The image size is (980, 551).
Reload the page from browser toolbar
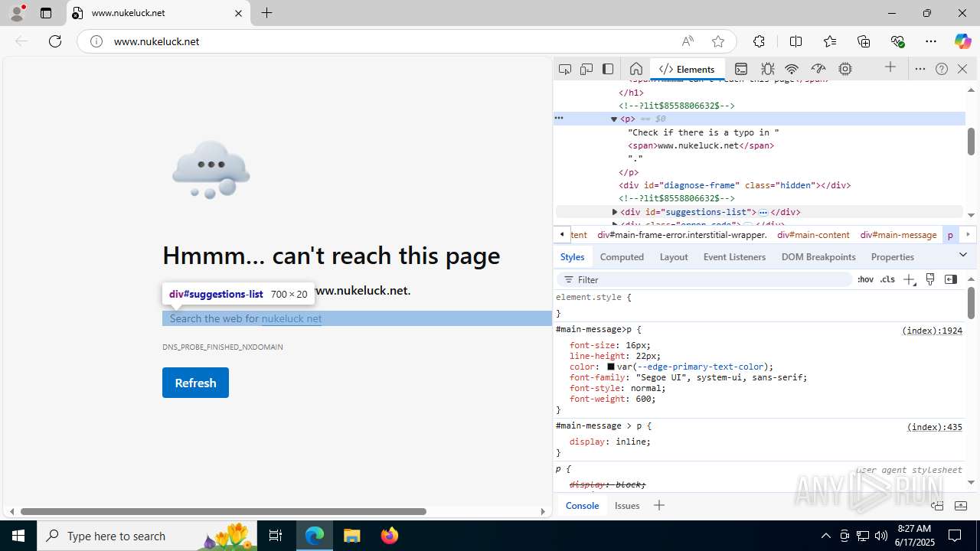55,41
